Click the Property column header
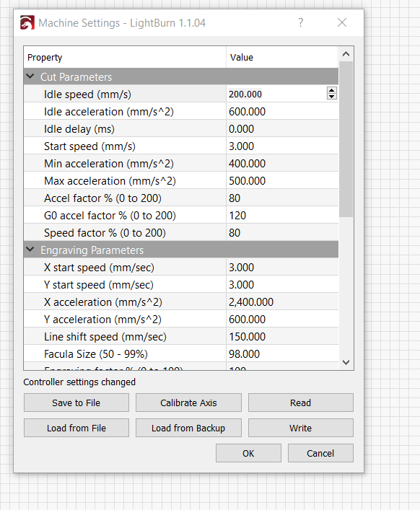Screen dimensions: 420x510 point(125,57)
